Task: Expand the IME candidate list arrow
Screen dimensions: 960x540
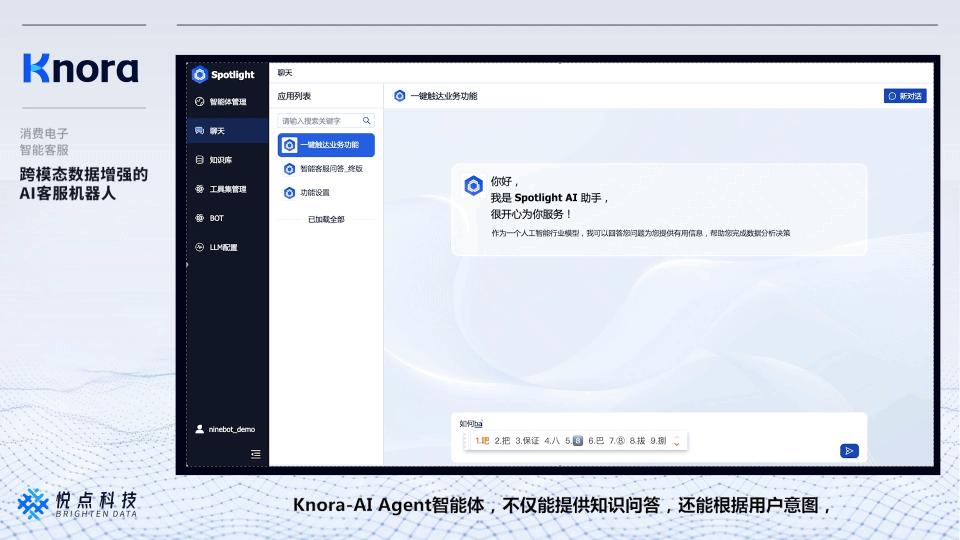Action: click(x=677, y=441)
